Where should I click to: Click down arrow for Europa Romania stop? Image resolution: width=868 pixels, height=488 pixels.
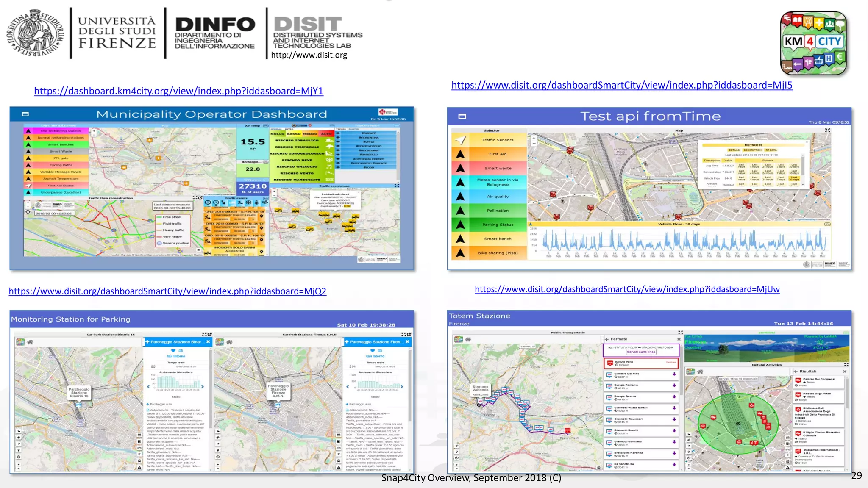point(674,385)
